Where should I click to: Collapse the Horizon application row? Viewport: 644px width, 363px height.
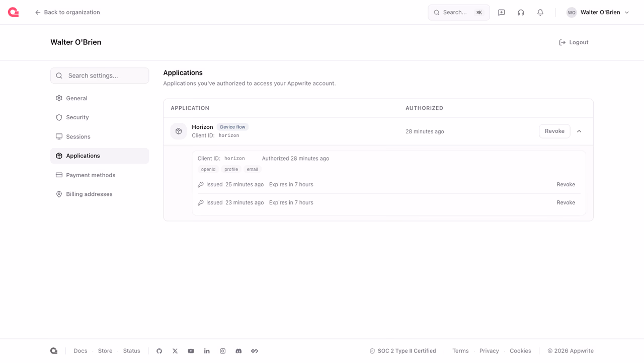tap(579, 131)
